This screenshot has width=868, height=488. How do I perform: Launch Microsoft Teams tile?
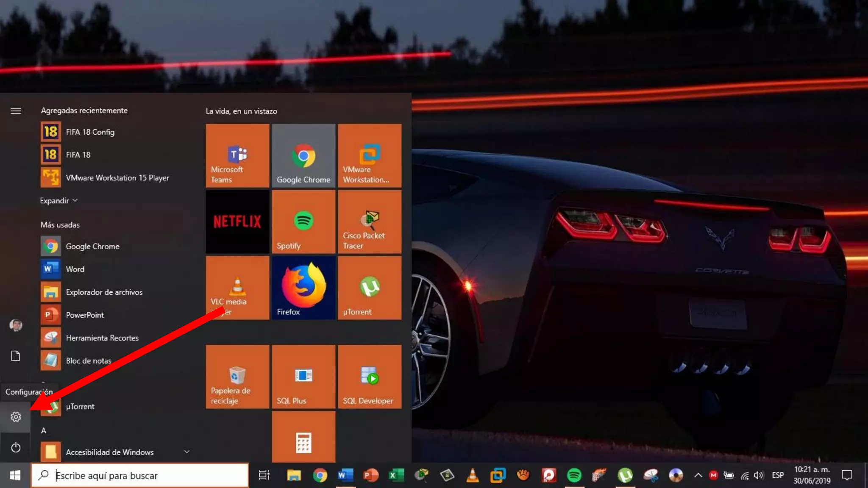click(x=237, y=155)
